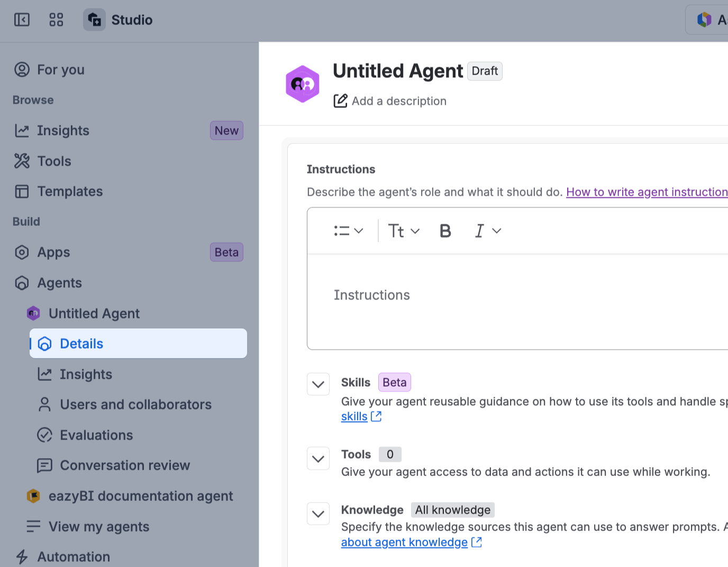This screenshot has width=728, height=567.
Task: Open Automation in the sidebar
Action: click(x=129, y=557)
